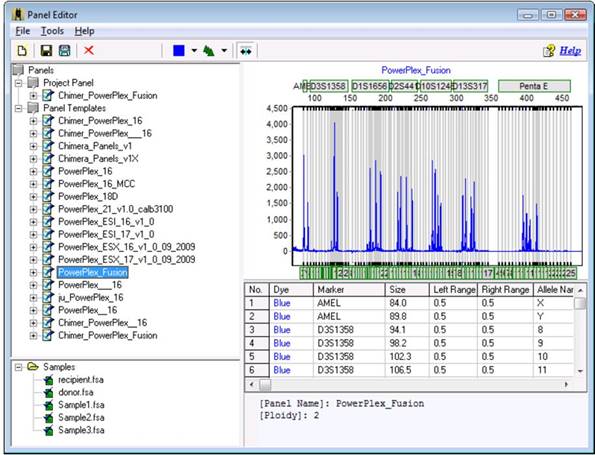Click the Samples open folder icon

(x=33, y=367)
